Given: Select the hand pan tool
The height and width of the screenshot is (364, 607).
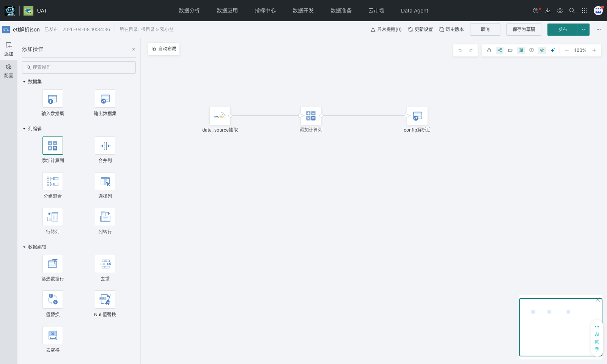Looking at the screenshot, I should click(489, 50).
